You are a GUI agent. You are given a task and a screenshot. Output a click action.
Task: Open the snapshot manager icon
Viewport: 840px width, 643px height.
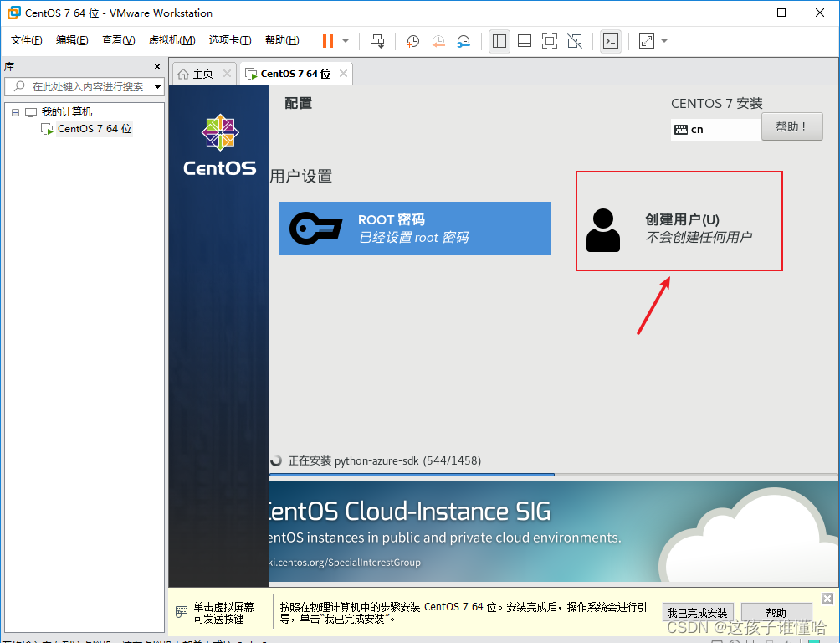(x=464, y=41)
